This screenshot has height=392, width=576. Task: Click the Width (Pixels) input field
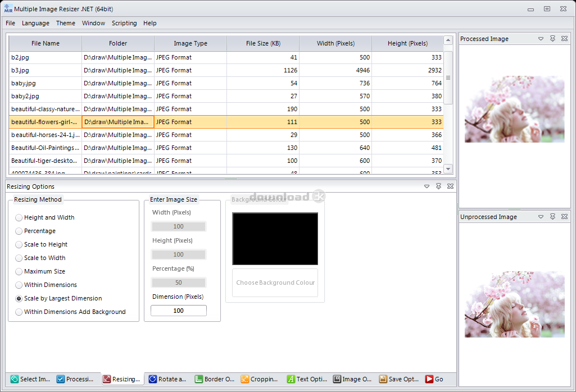coord(179,226)
